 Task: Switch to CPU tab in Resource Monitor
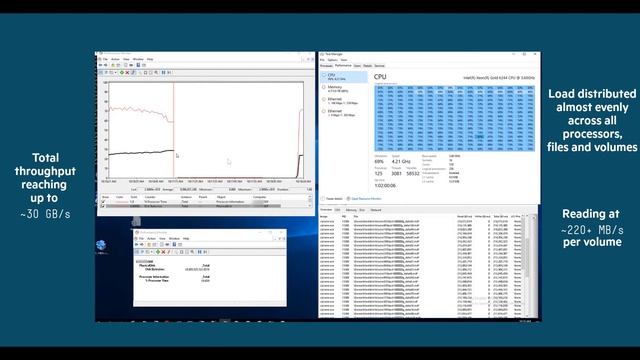point(338,210)
